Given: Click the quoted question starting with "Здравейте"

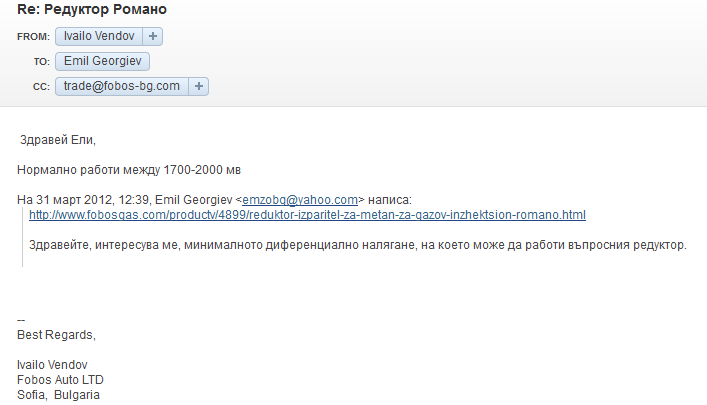Looking at the screenshot, I should (x=358, y=245).
